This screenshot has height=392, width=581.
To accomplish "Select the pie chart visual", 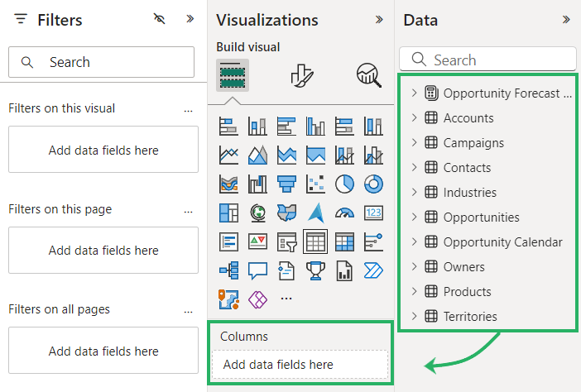I will [344, 184].
